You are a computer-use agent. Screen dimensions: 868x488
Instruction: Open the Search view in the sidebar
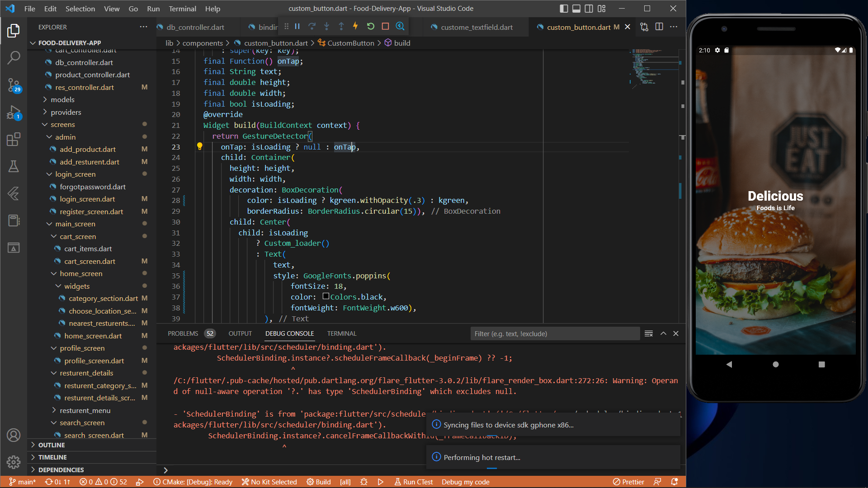coord(14,58)
